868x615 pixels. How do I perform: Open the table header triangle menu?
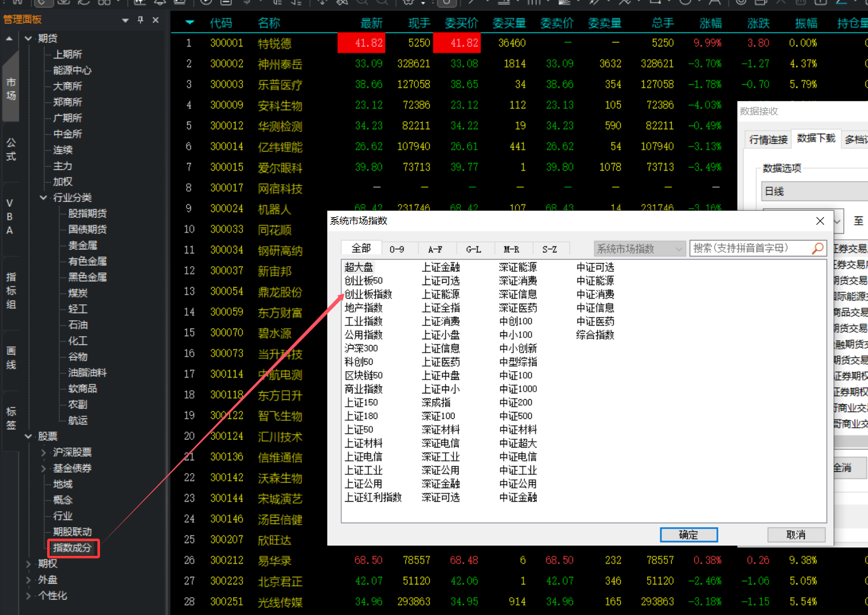190,23
